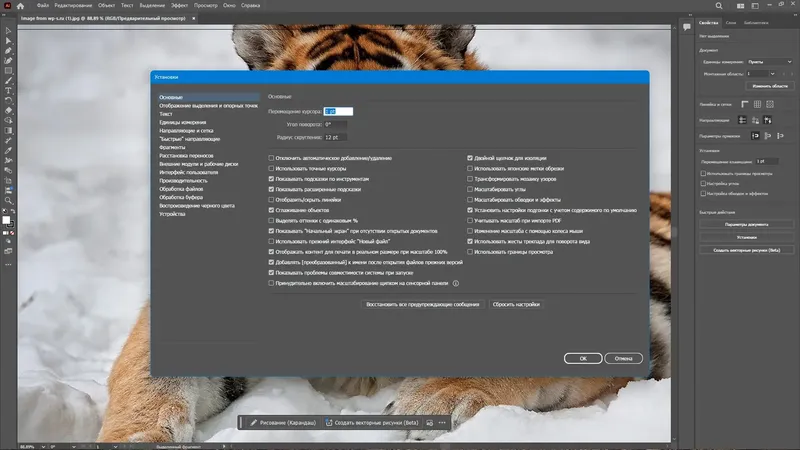Select 'Интерфейс пользователя' in preferences list
The width and height of the screenshot is (800, 450).
coord(188,172)
